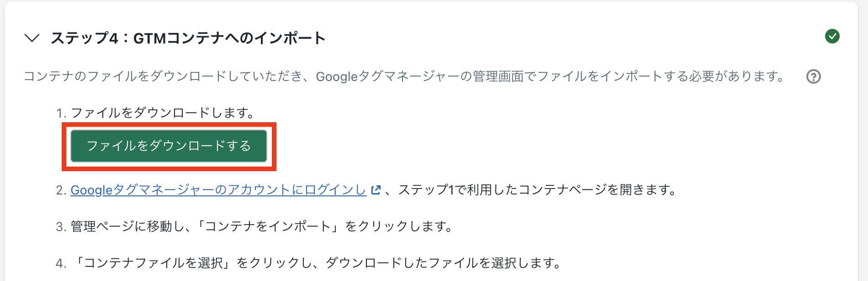Click list number 2 before the Google link
The width and height of the screenshot is (868, 281).
point(61,190)
